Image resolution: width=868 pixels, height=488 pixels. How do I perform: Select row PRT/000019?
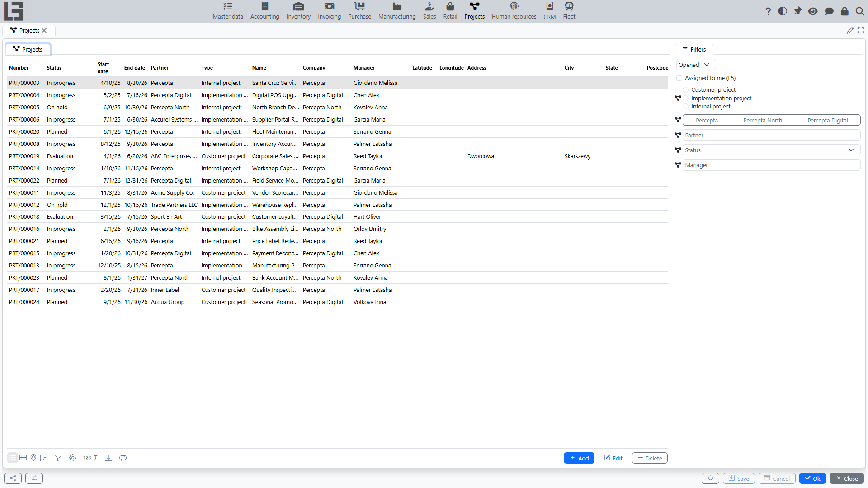click(337, 156)
